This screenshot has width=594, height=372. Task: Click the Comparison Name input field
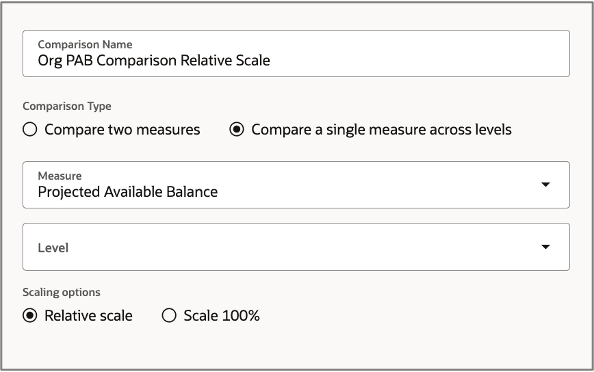296,53
